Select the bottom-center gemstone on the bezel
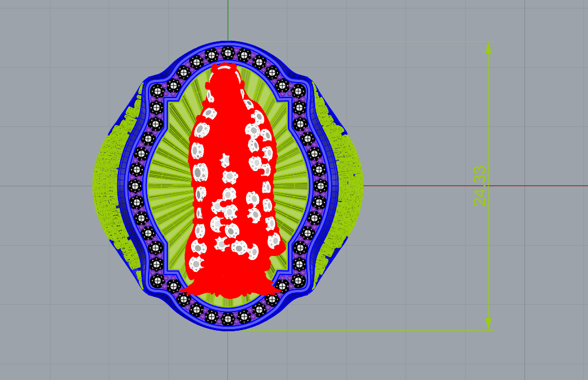This screenshot has width=588, height=380. [x=228, y=319]
